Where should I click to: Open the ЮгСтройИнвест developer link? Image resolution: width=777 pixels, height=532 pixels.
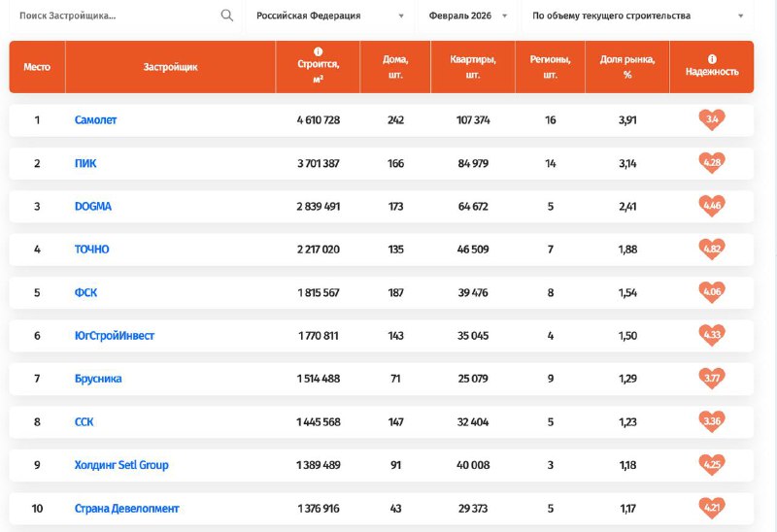point(114,336)
